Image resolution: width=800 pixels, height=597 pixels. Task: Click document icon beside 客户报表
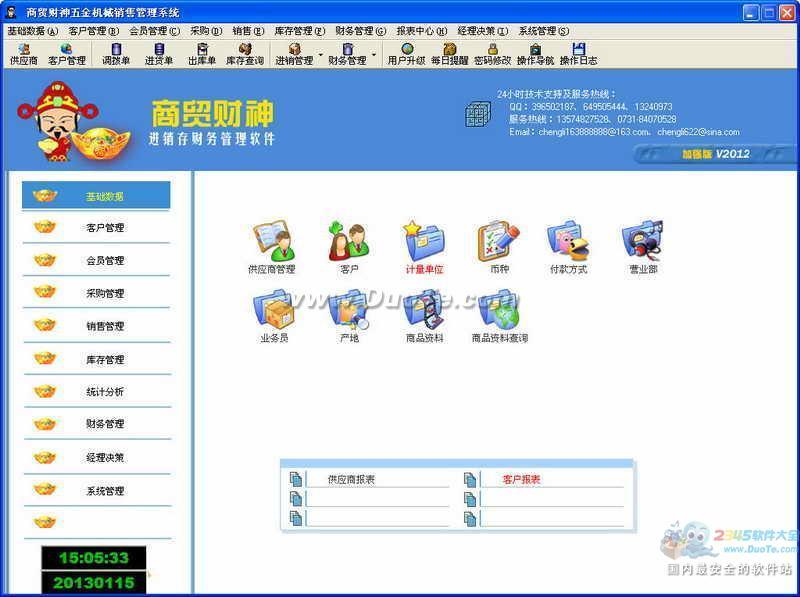click(470, 480)
